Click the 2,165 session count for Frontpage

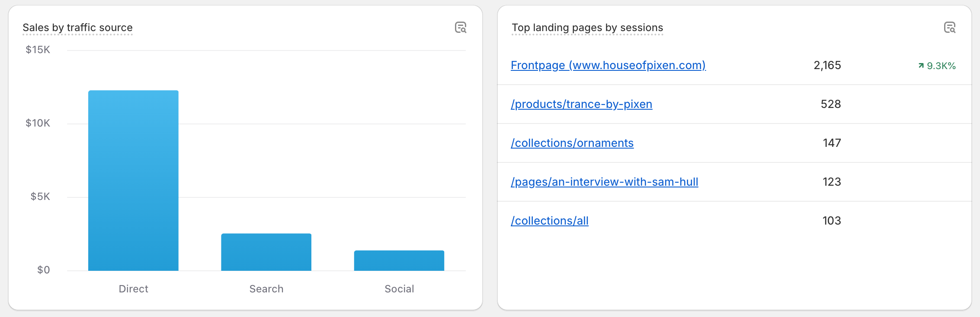[x=827, y=65]
